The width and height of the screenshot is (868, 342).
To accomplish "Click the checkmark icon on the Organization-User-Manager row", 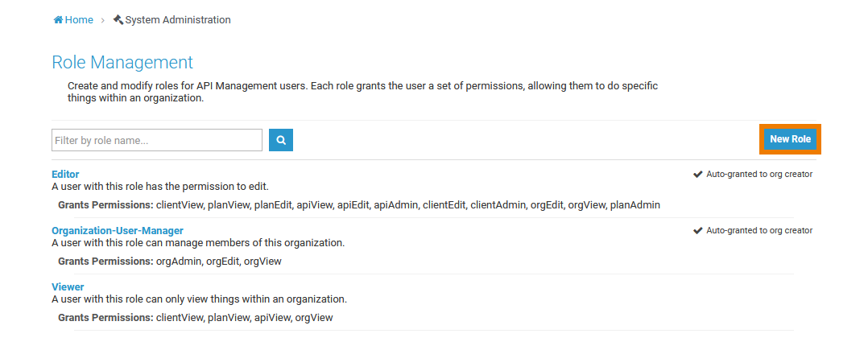I will [698, 230].
